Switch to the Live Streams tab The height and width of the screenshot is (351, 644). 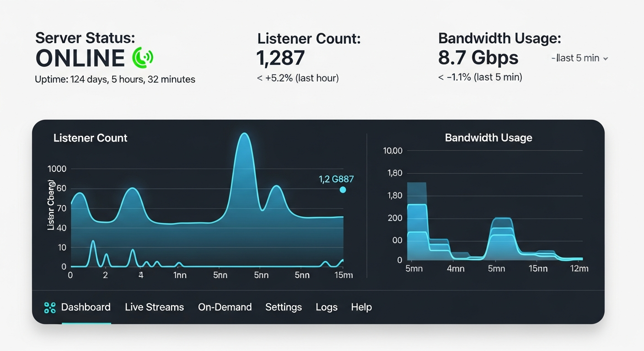tap(154, 307)
